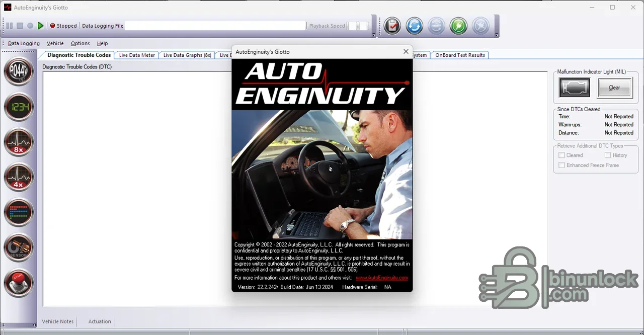Open the O2 sensor sidebar icon

coord(19,247)
